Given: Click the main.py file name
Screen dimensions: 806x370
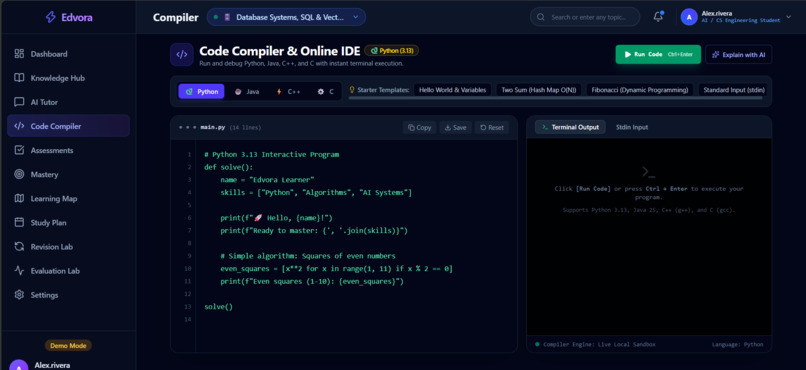Looking at the screenshot, I should [x=213, y=127].
